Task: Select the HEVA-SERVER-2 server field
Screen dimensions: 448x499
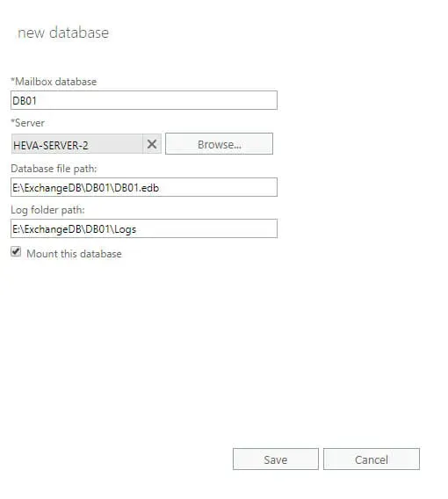Action: tap(76, 144)
